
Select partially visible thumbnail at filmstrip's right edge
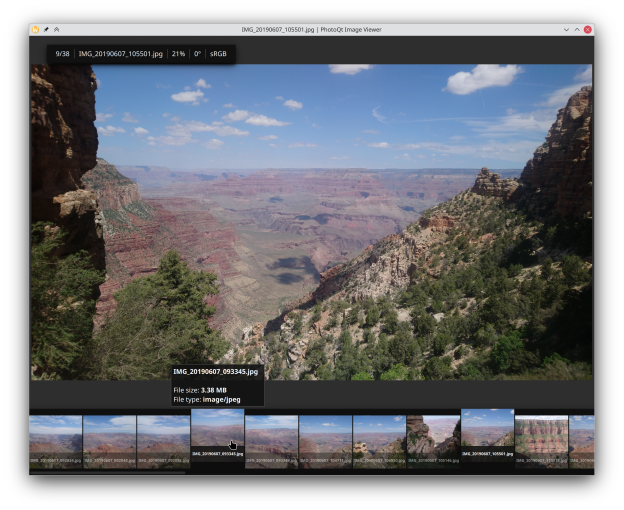(581, 438)
